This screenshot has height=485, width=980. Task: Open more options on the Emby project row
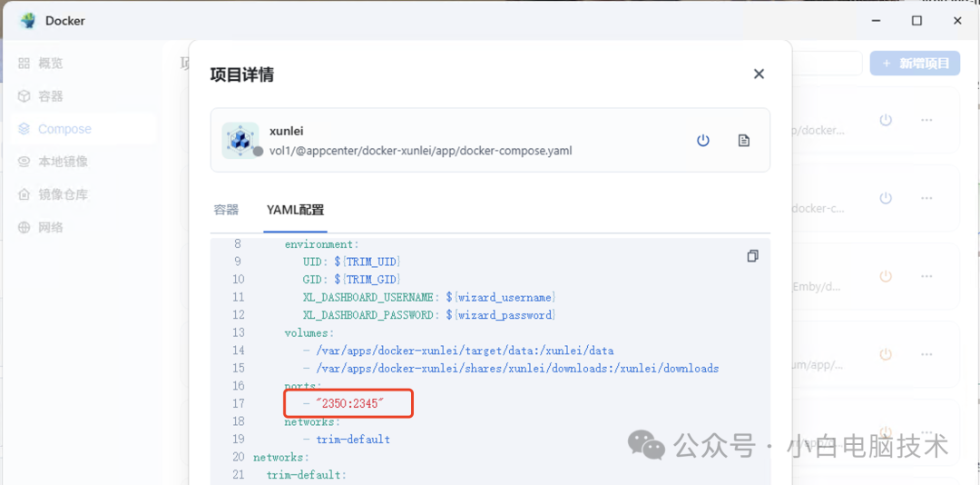[926, 276]
